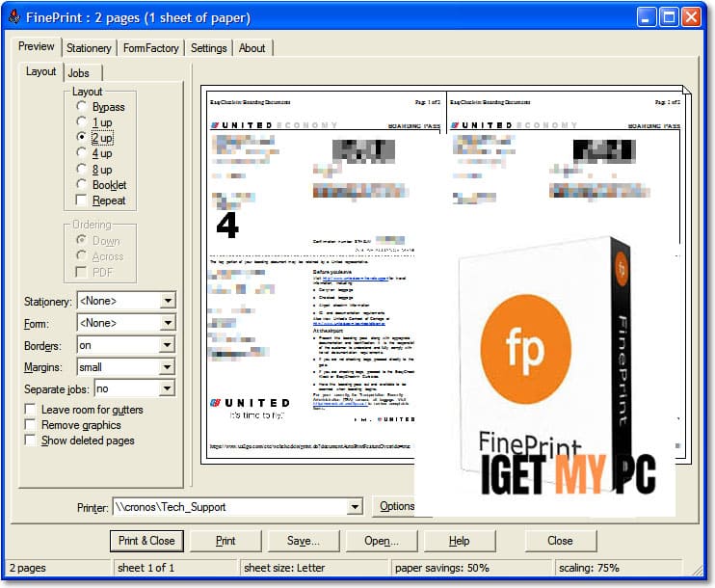The height and width of the screenshot is (588, 715).
Task: Close the window with the red X
Action: (x=691, y=17)
